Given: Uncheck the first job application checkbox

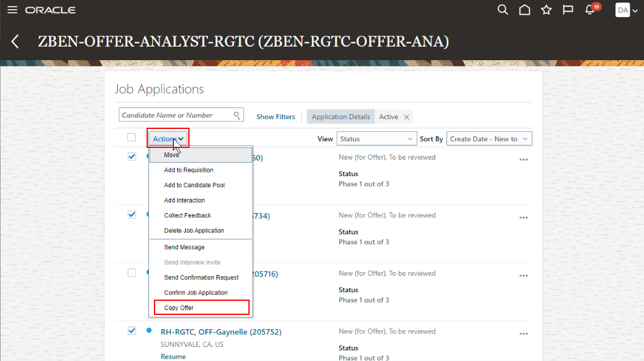Looking at the screenshot, I should [x=132, y=157].
